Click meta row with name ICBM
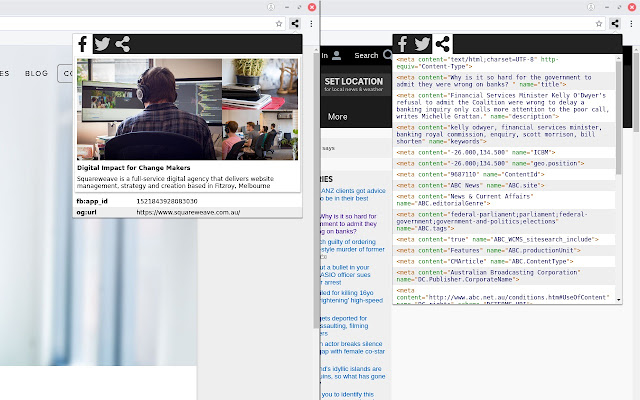Screen dimensions: 640x400 coord(504,152)
